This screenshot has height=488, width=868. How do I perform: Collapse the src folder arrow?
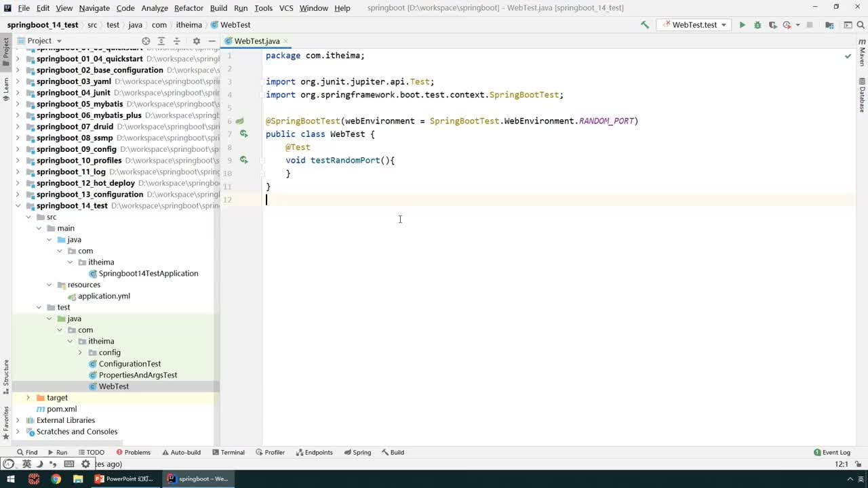(28, 217)
